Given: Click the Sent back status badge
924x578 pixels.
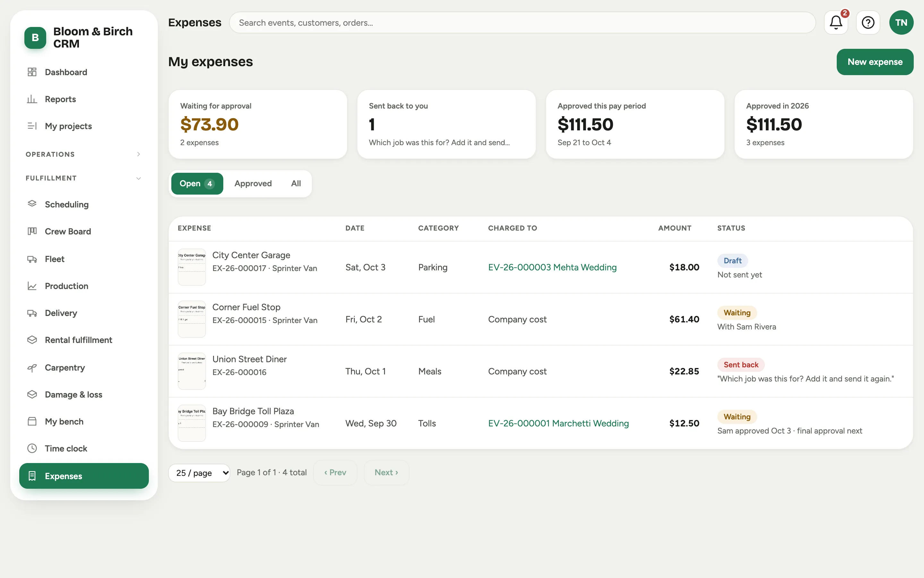Looking at the screenshot, I should [x=741, y=365].
